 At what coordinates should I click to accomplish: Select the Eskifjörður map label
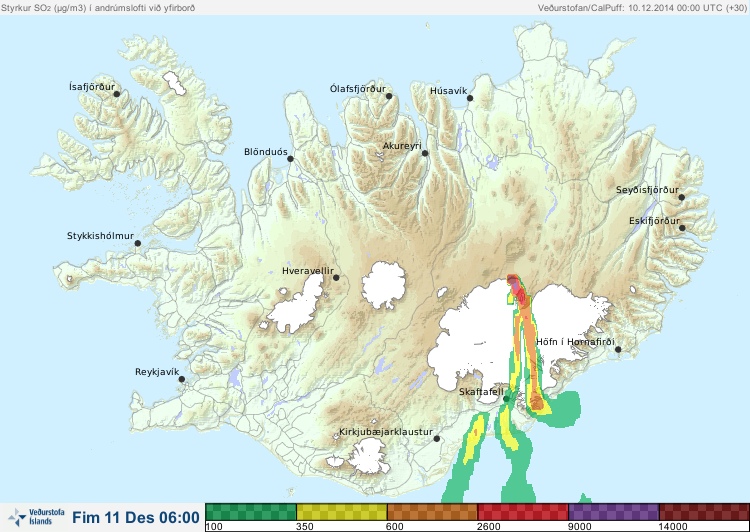pyautogui.click(x=654, y=221)
